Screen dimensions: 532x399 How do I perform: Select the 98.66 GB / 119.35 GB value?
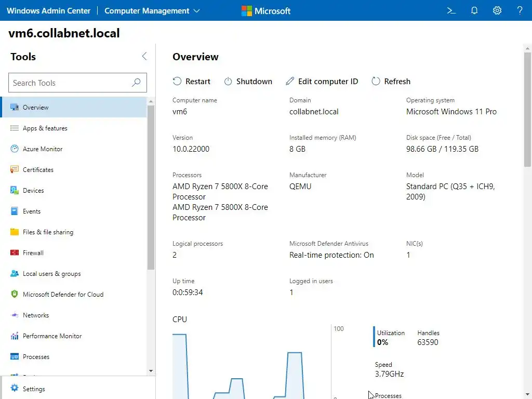click(443, 149)
